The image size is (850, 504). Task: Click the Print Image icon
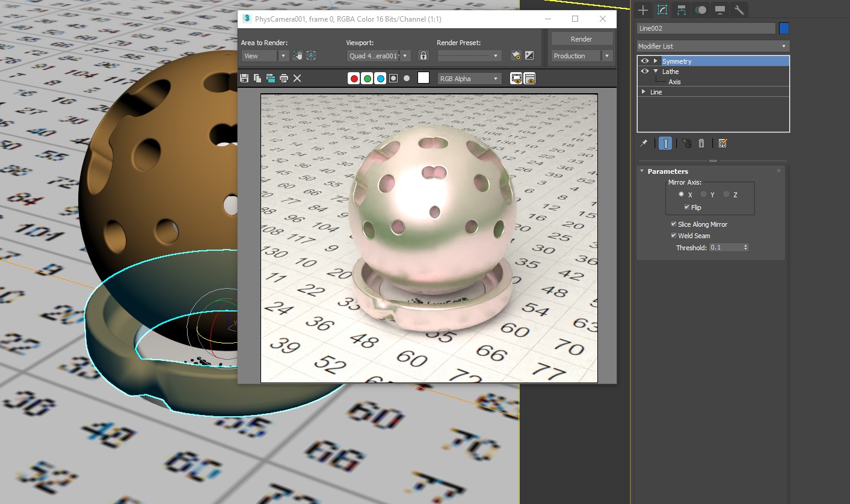click(x=284, y=78)
